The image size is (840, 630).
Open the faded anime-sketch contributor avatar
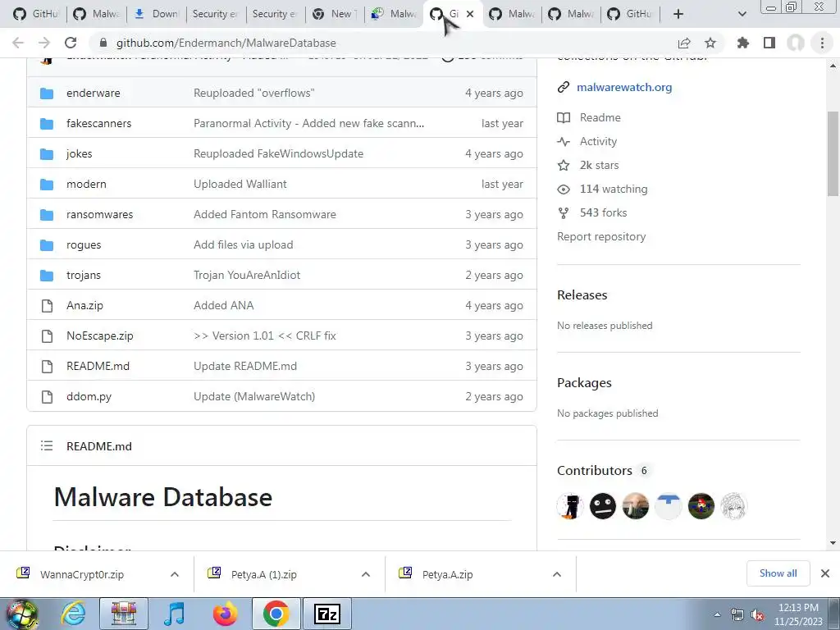[733, 506]
